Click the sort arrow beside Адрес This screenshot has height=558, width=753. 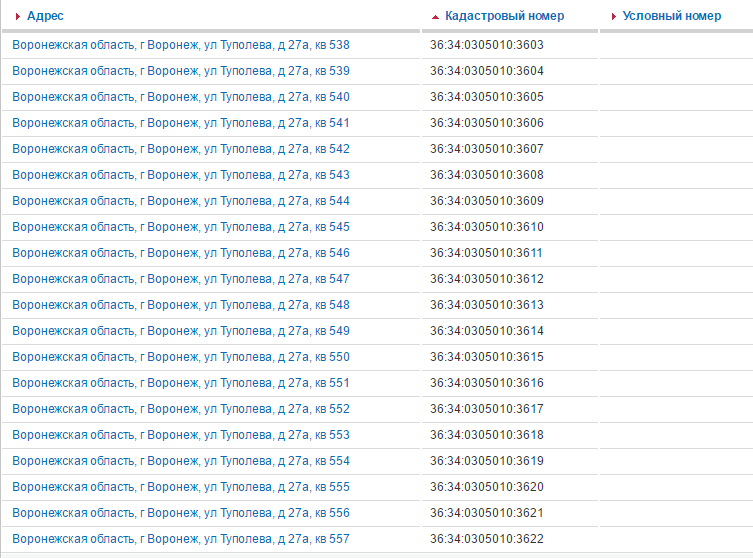click(18, 17)
